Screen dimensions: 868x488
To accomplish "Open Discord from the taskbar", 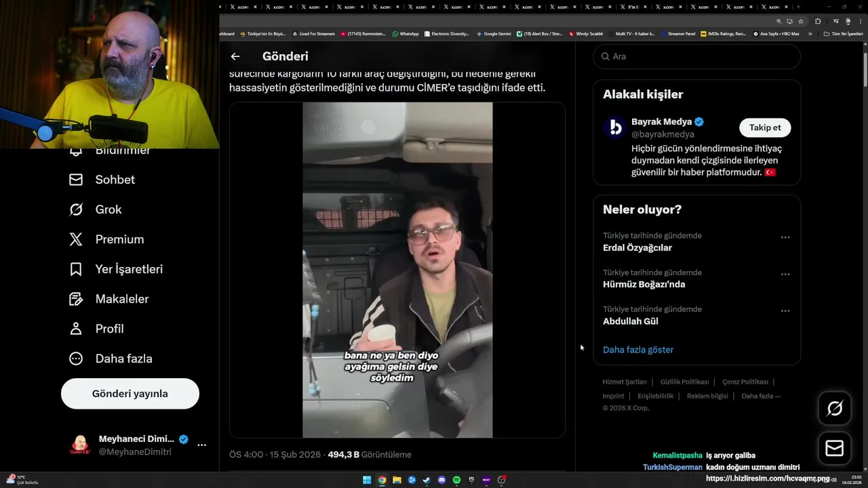I will coord(441,480).
